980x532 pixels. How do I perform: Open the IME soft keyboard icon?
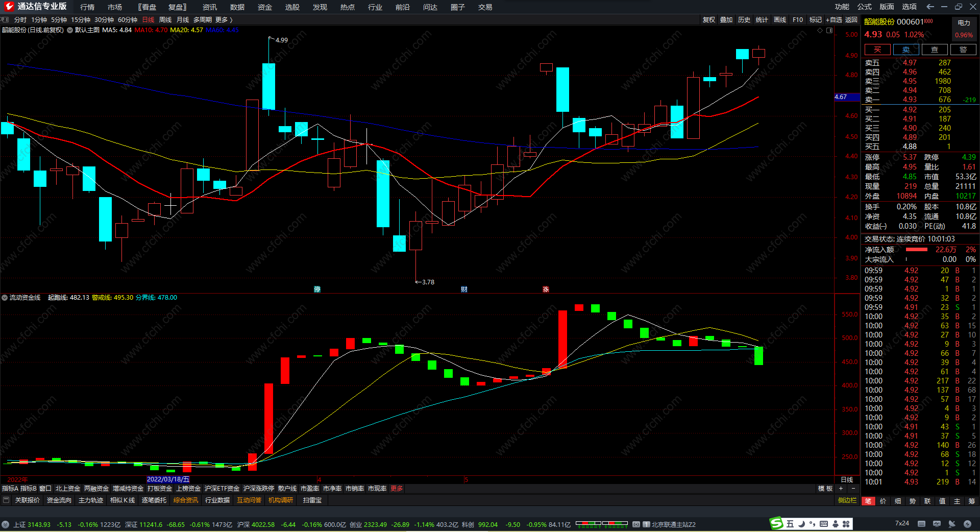824,524
